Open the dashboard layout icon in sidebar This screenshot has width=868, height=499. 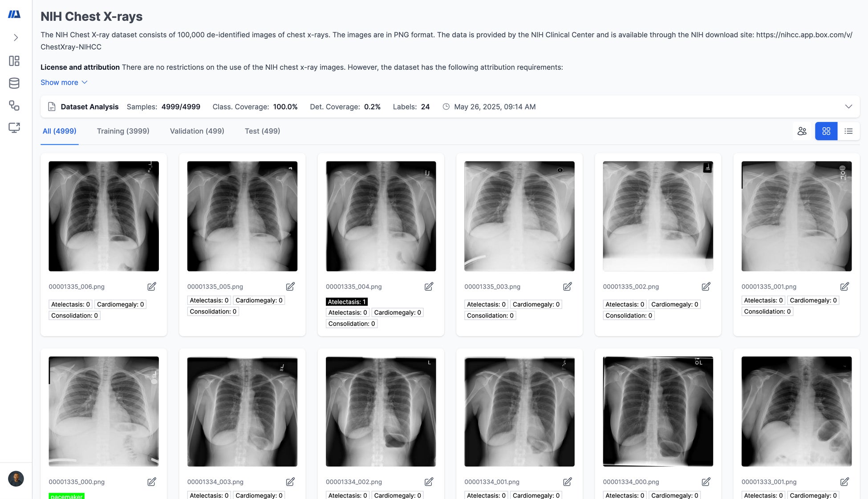[14, 61]
